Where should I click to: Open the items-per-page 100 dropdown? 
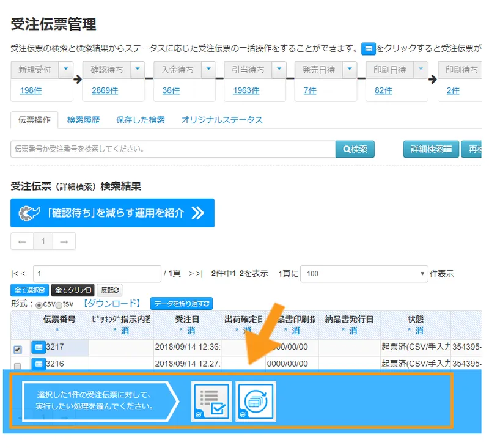point(364,274)
